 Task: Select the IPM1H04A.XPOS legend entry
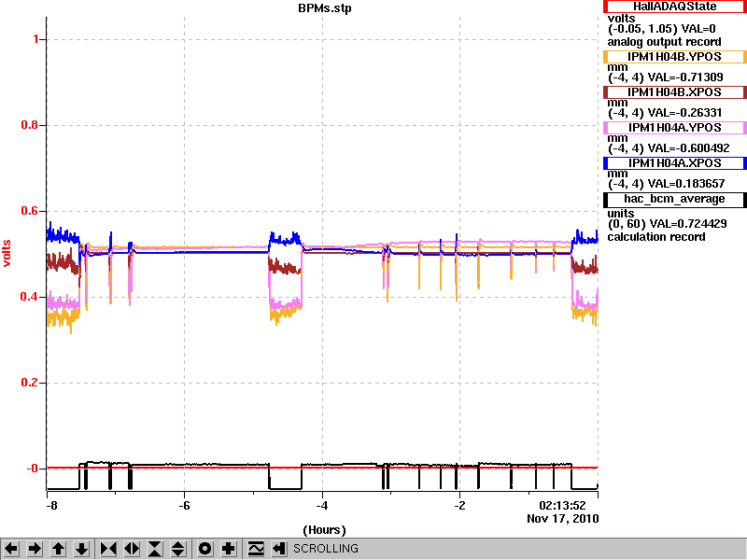click(674, 163)
